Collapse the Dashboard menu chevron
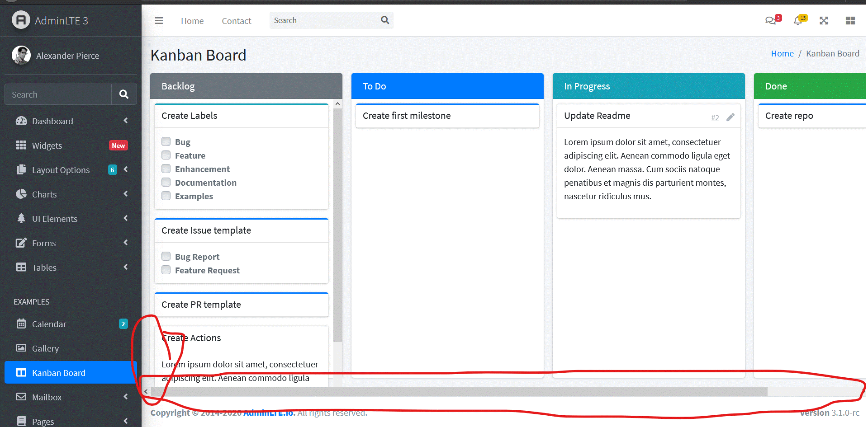This screenshot has width=868, height=427. coord(125,121)
